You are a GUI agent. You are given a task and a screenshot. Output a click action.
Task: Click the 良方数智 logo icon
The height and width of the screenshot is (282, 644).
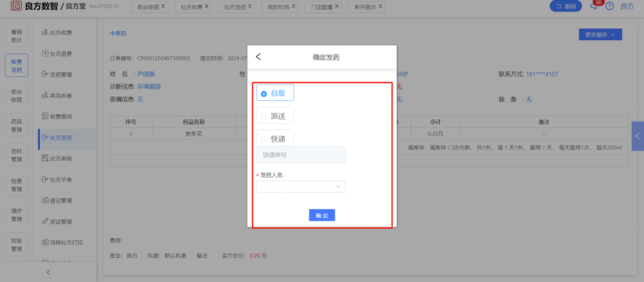click(17, 6)
